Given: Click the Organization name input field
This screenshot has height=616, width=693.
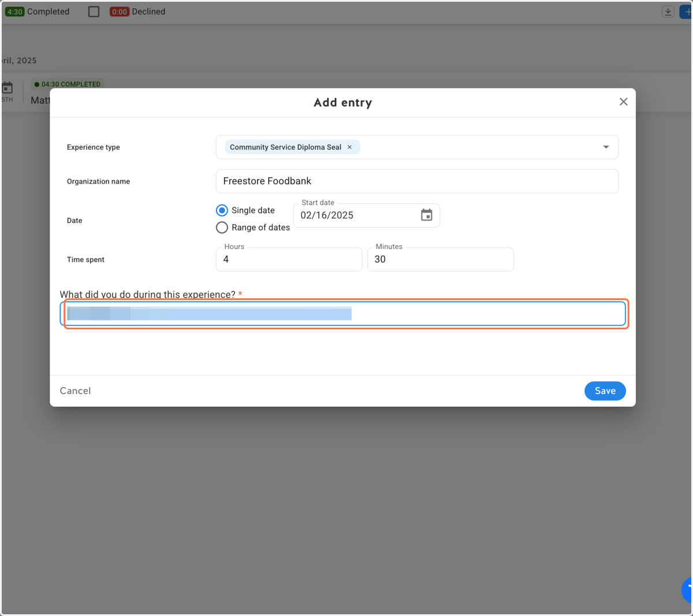Looking at the screenshot, I should tap(417, 181).
